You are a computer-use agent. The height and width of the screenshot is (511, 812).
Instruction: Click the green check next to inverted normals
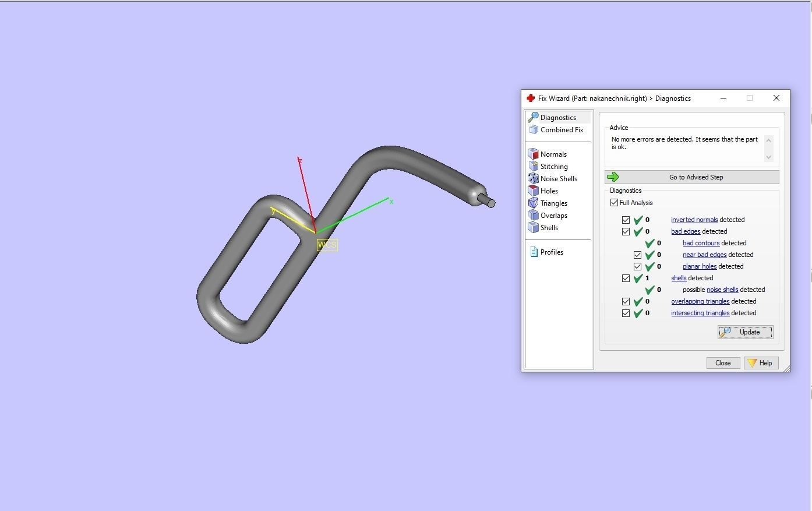click(638, 220)
